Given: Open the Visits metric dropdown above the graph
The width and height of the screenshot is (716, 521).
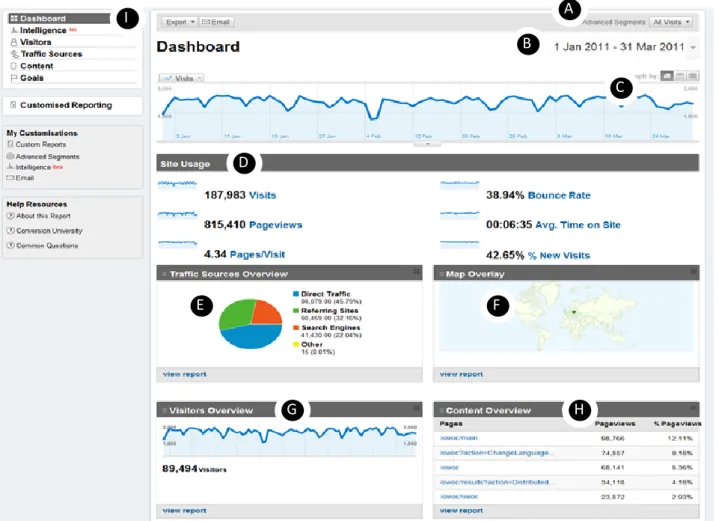Looking at the screenshot, I should click(x=181, y=78).
